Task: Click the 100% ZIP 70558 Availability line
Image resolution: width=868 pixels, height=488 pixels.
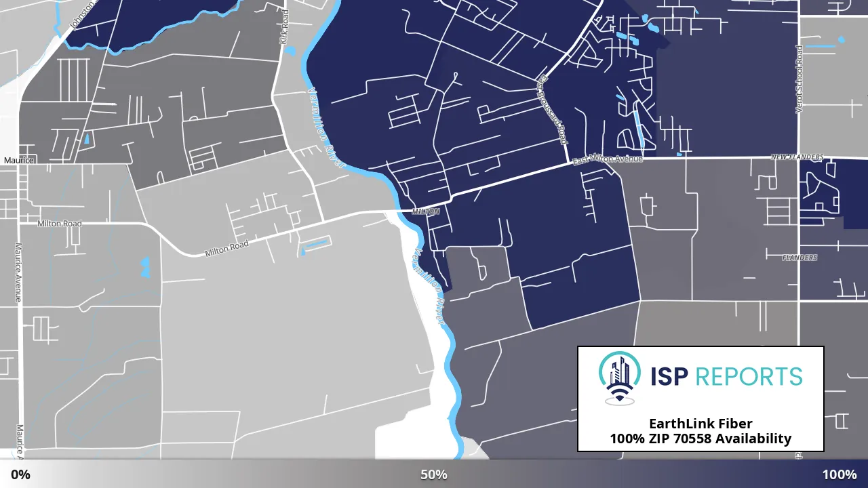Action: click(x=701, y=439)
